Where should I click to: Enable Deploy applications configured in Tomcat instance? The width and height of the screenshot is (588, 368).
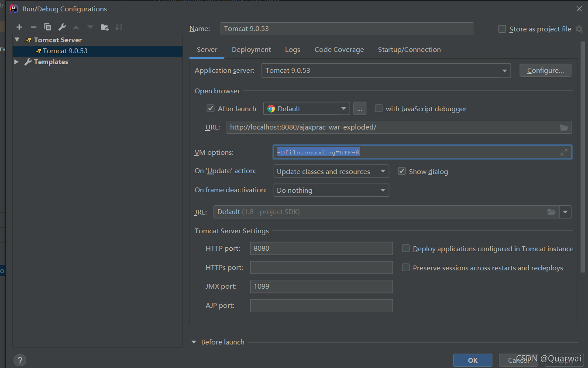point(406,249)
